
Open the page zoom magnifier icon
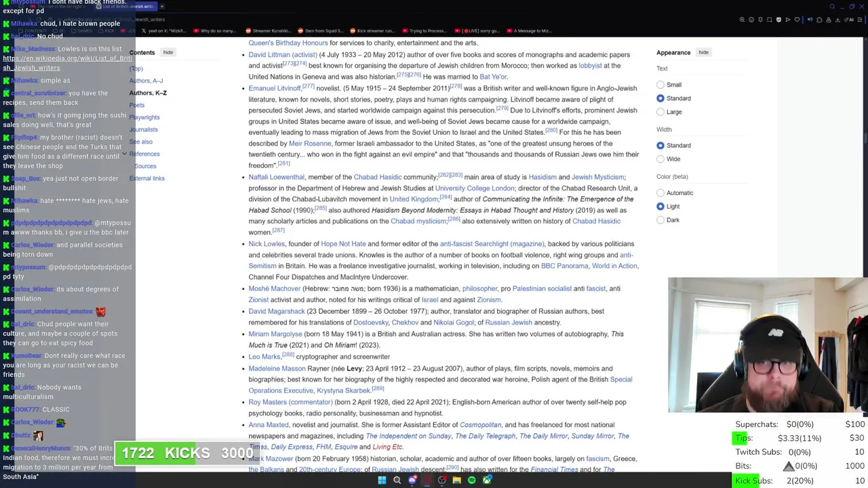(x=742, y=20)
